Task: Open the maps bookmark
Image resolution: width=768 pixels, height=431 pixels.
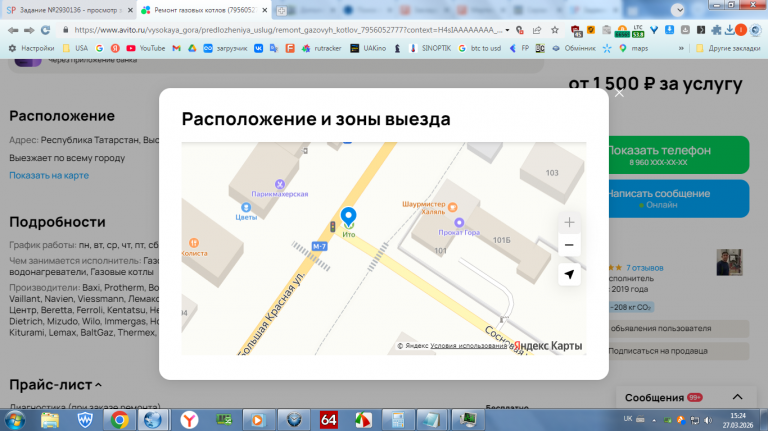Action: pos(633,48)
